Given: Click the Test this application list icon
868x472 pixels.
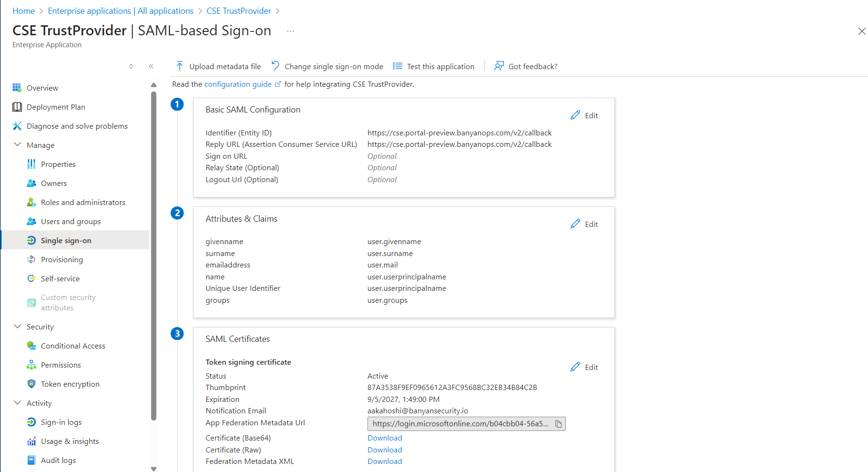Looking at the screenshot, I should pos(397,66).
